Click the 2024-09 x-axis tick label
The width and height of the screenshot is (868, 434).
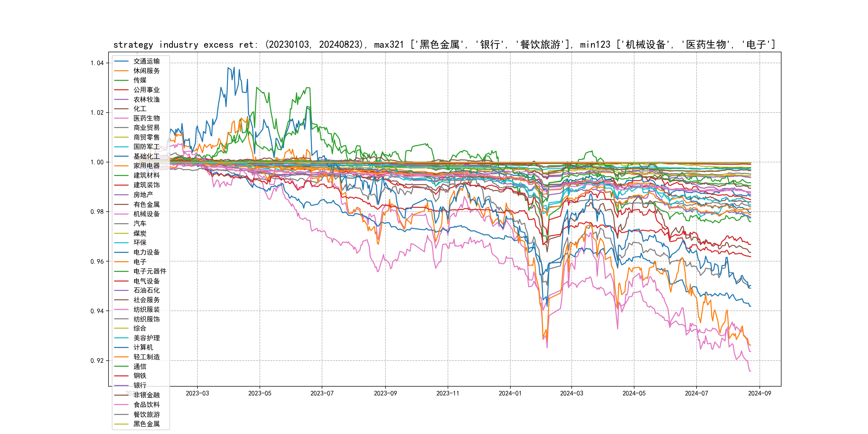(x=759, y=393)
